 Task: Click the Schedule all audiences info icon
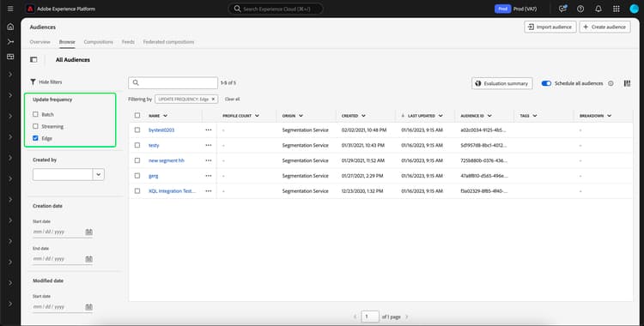click(x=611, y=83)
